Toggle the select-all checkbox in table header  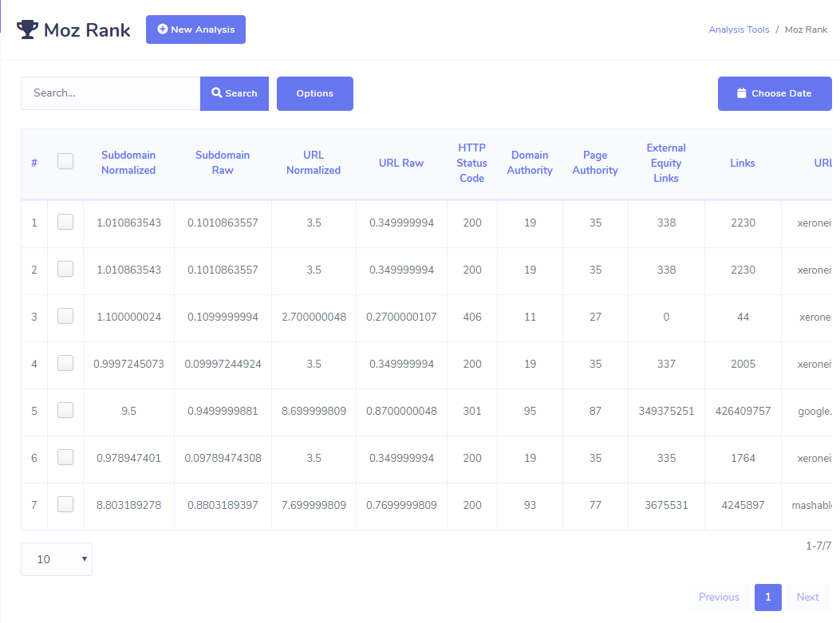coord(65,162)
